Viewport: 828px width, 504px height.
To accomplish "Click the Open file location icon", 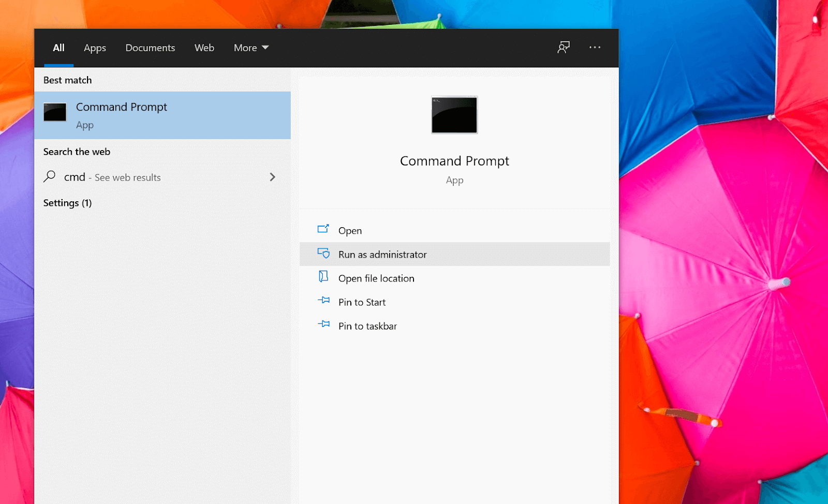I will pos(324,277).
